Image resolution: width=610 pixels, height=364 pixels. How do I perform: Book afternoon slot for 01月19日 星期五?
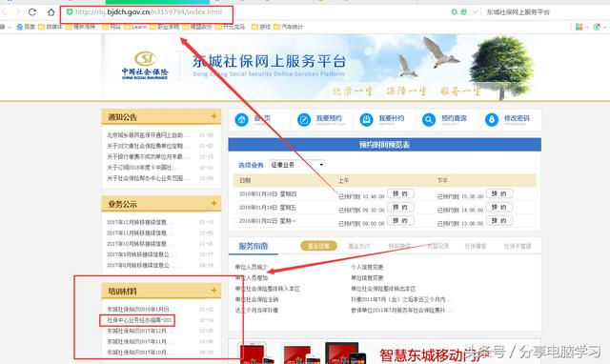point(499,208)
